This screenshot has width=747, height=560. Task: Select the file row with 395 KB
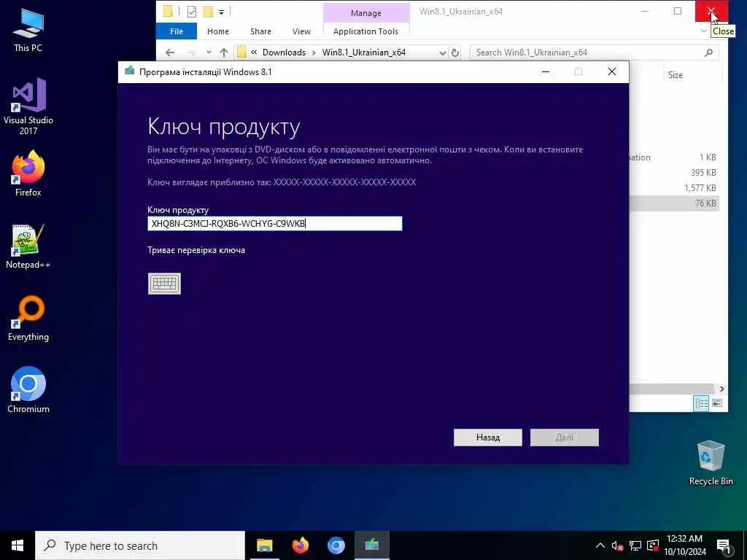674,173
